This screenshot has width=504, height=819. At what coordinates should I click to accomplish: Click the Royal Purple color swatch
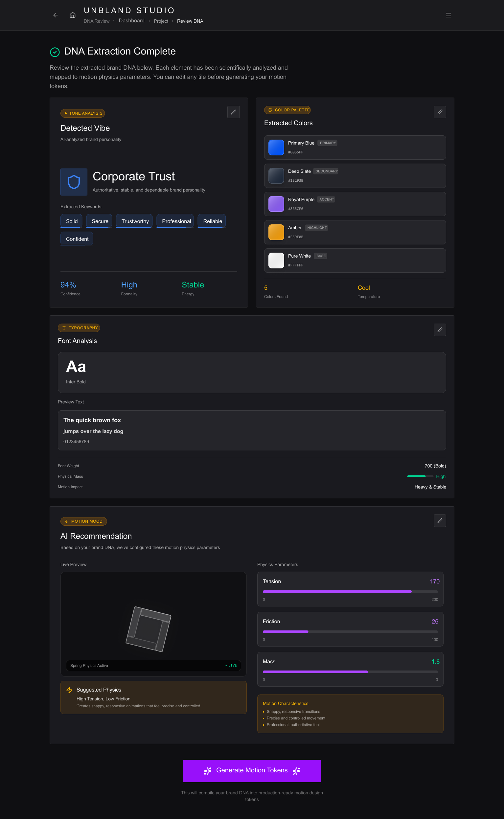pos(276,204)
